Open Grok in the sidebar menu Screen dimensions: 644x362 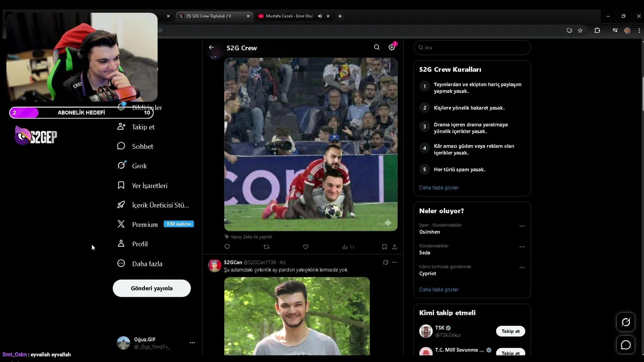132,166
